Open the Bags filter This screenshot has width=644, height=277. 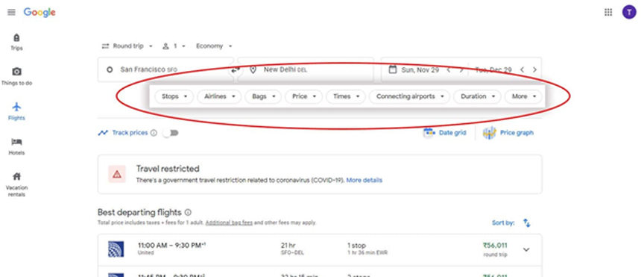coord(263,96)
